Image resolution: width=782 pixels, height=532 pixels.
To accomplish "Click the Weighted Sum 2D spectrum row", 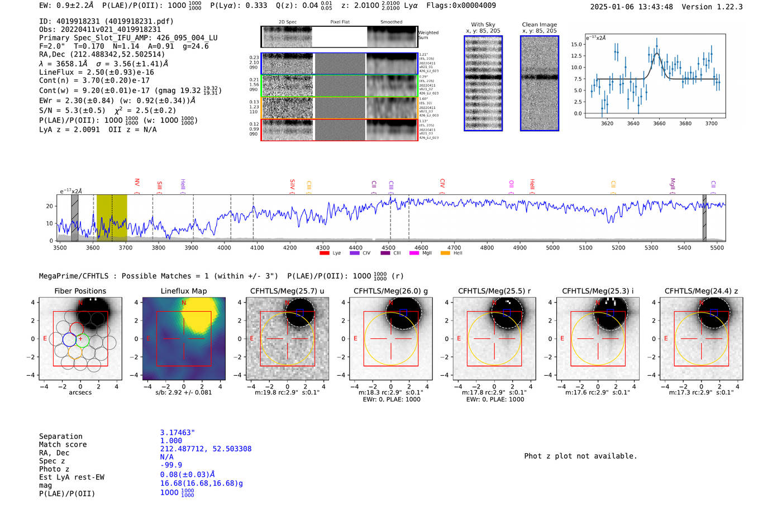I will tap(340, 37).
